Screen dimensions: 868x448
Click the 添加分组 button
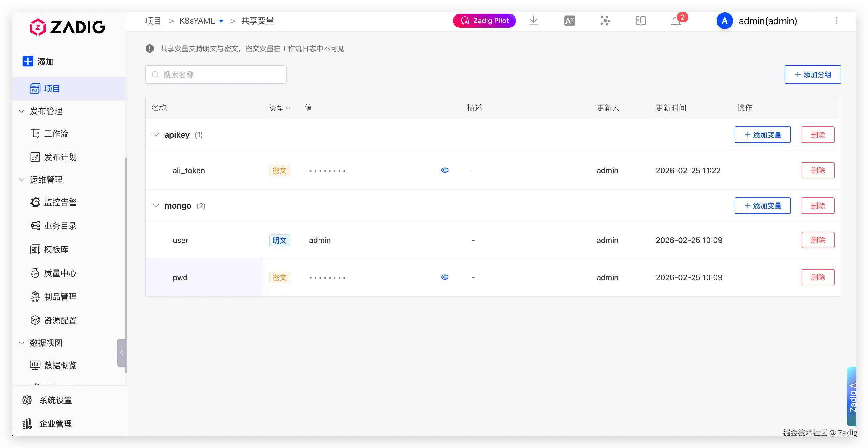pyautogui.click(x=813, y=74)
